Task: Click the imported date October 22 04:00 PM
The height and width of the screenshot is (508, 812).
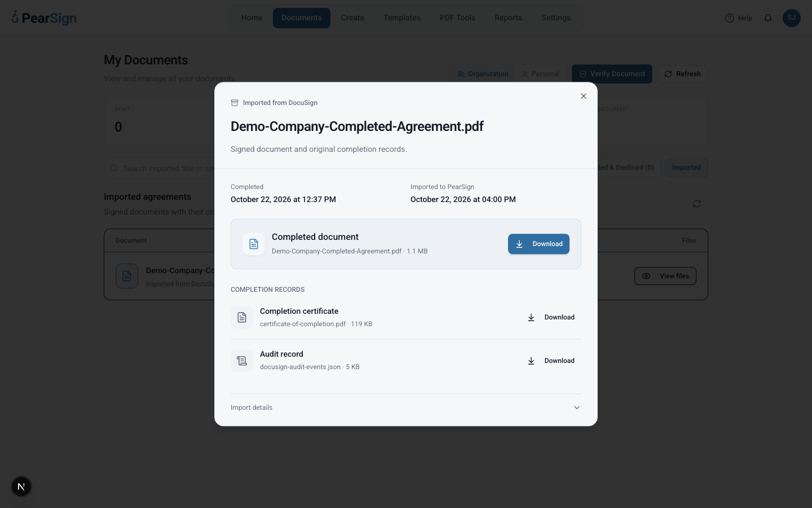Action: pyautogui.click(x=463, y=199)
